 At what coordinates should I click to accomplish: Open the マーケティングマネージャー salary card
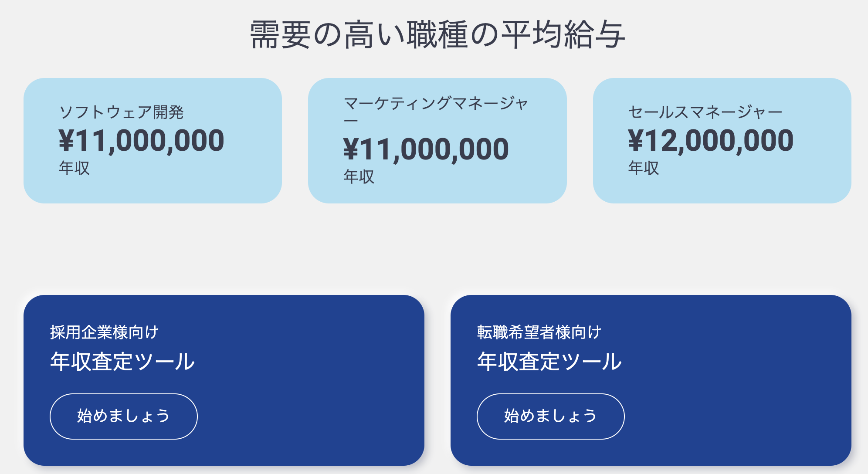click(x=437, y=141)
